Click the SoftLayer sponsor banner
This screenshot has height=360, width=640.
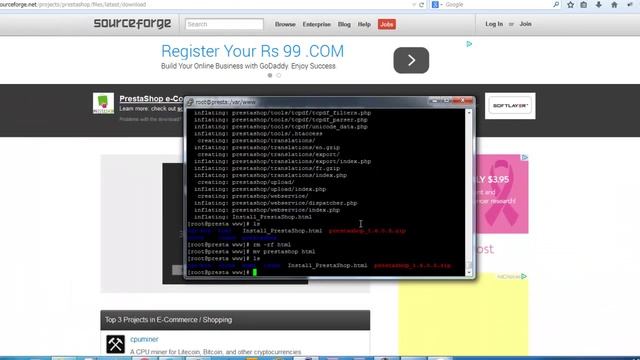(x=510, y=106)
